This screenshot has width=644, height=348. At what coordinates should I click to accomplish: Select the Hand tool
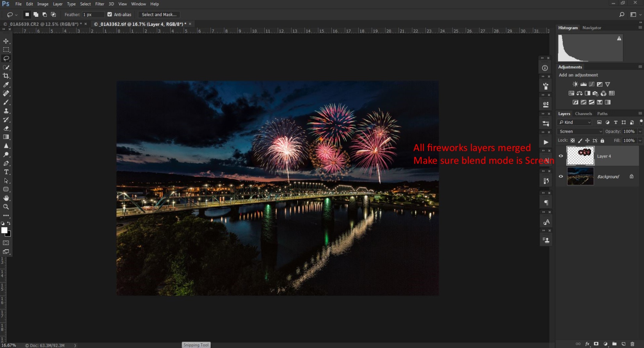click(6, 198)
